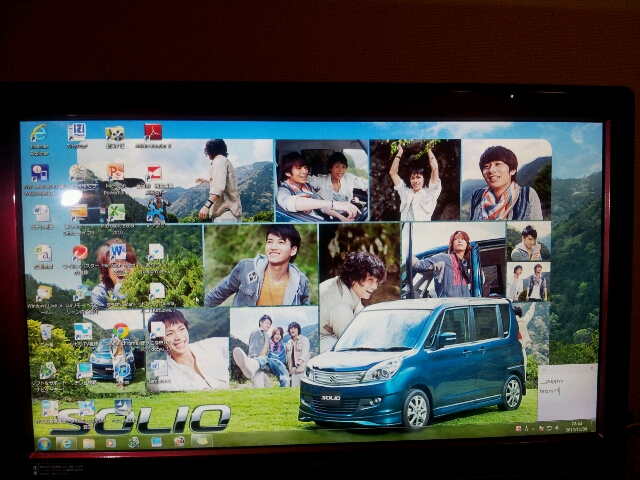Viewport: 640px width, 480px height.
Task: Launch Windows Media Player from the taskbar
Action: pos(111,443)
